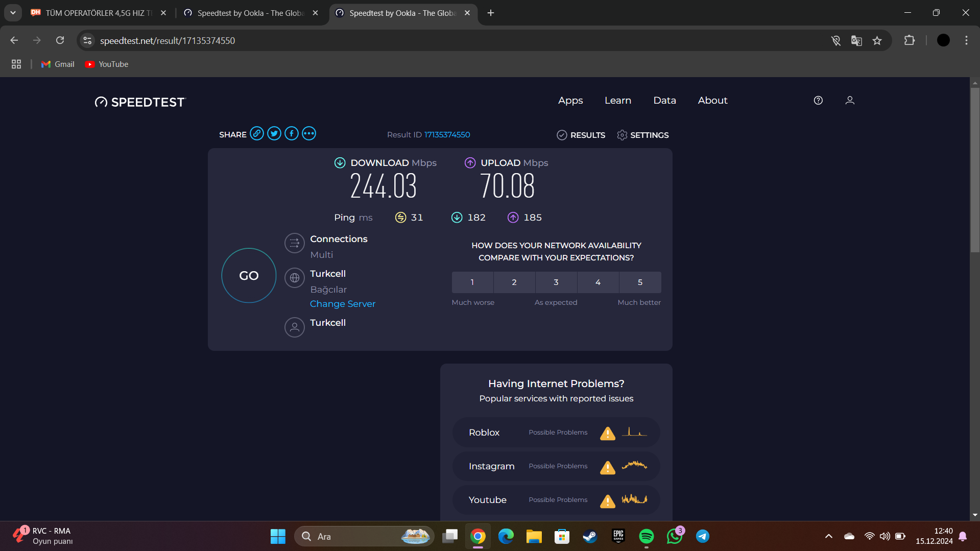Image resolution: width=980 pixels, height=551 pixels.
Task: Open result ID 17135374550 link
Action: 447,135
